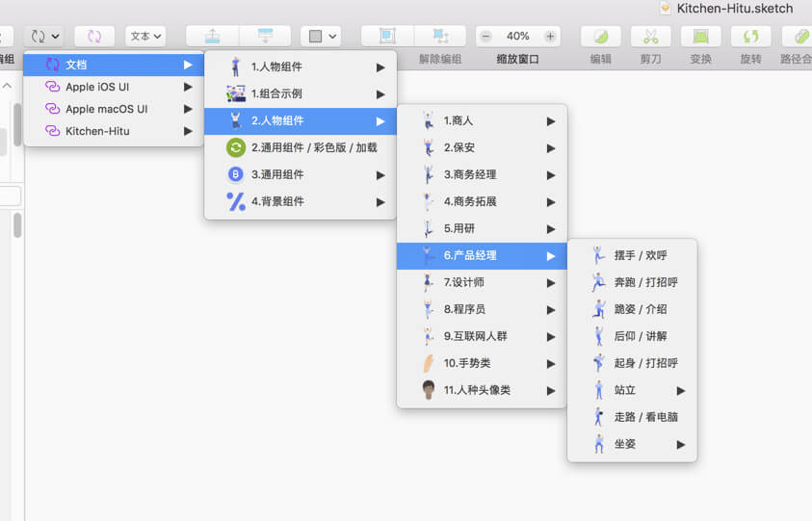This screenshot has height=521, width=812.
Task: Insert the 奔跑 / 打招呼 pose symbol
Action: (632, 282)
